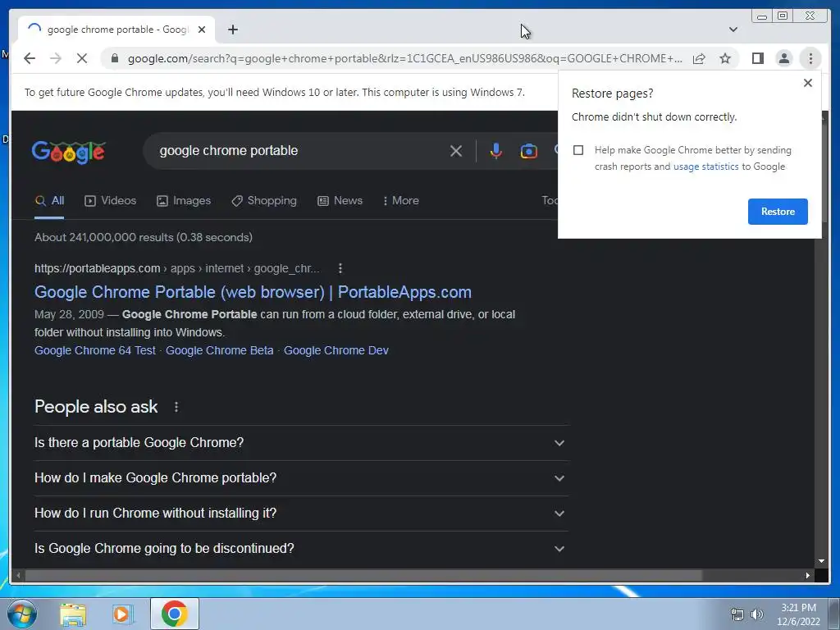Click the vertical scrollbar down arrow
This screenshot has width=840, height=630.
pyautogui.click(x=821, y=561)
